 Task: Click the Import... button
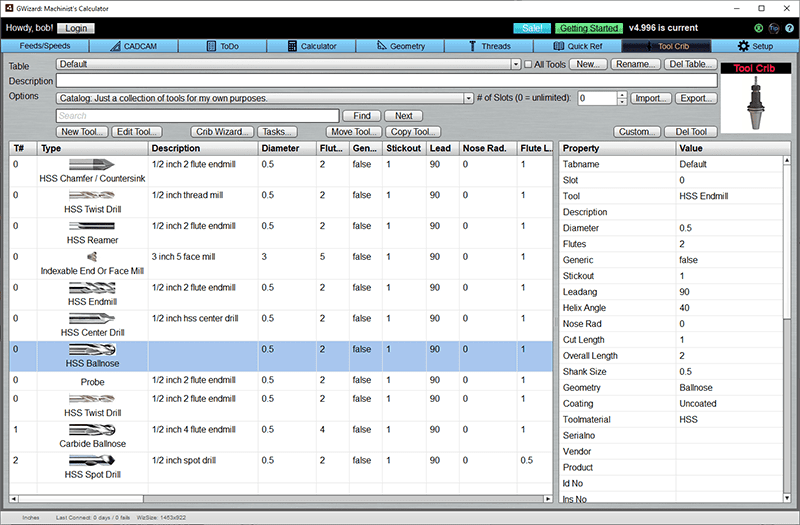tap(651, 98)
